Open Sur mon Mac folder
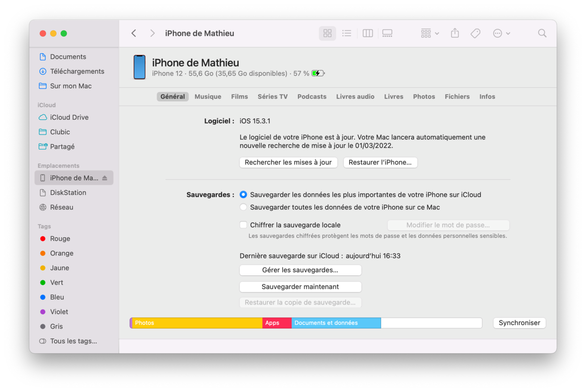This screenshot has width=586, height=392. tap(71, 86)
